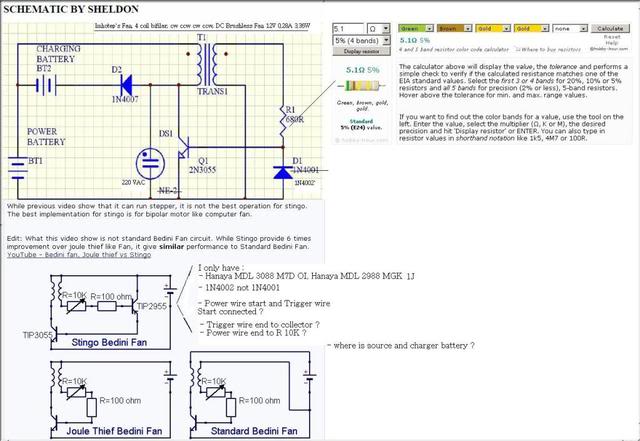The width and height of the screenshot is (640, 441).
Task: Open the Green first band dropdown
Action: [x=416, y=28]
